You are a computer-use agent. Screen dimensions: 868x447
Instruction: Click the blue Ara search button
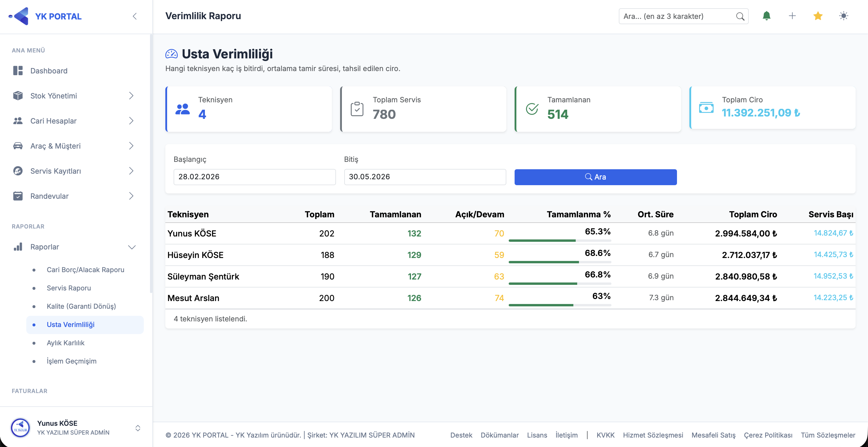tap(595, 177)
